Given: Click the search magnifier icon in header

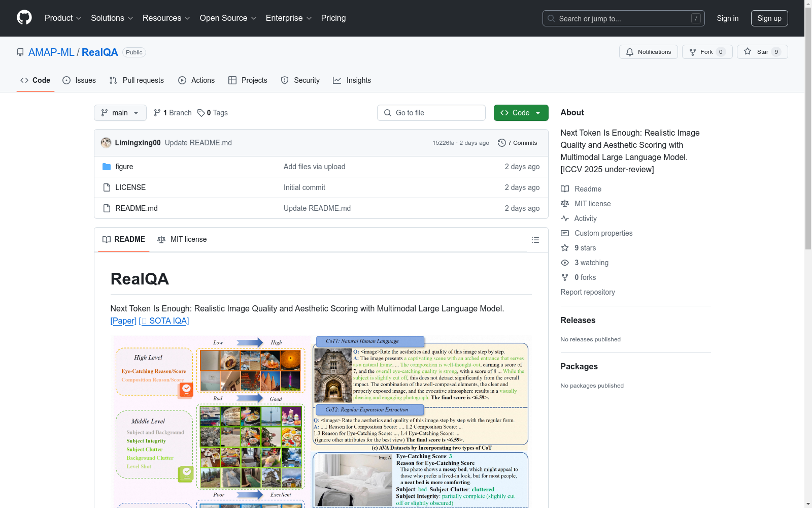Looking at the screenshot, I should (551, 18).
